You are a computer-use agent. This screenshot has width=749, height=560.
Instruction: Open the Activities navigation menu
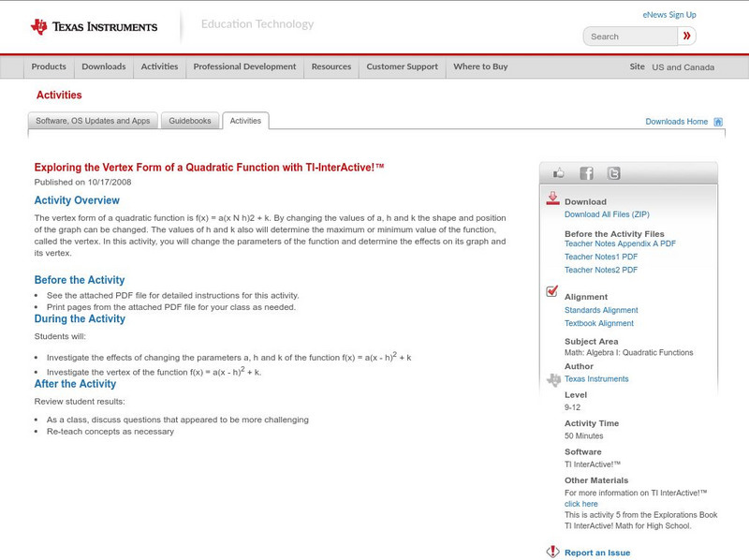point(159,66)
